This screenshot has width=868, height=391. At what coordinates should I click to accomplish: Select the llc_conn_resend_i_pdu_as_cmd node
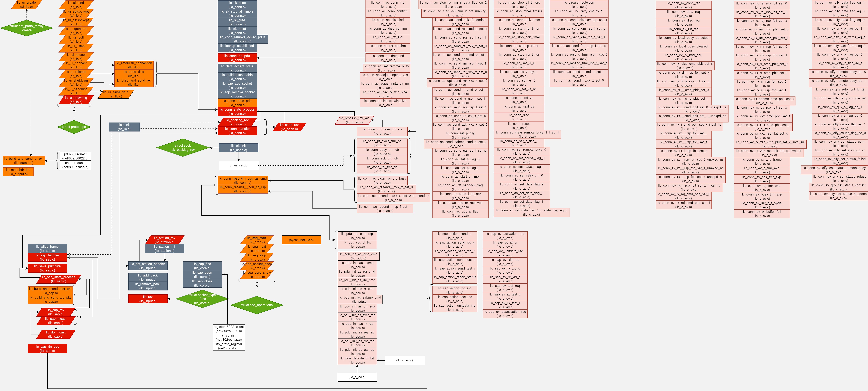pyautogui.click(x=243, y=180)
